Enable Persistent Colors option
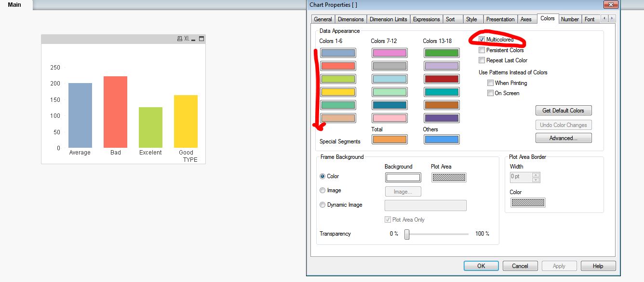Image resolution: width=644 pixels, height=282 pixels. click(482, 50)
